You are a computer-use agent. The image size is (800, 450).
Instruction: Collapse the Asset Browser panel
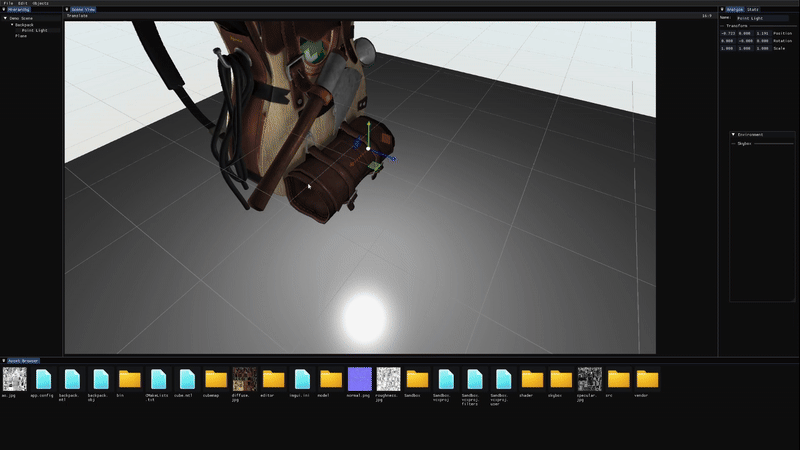click(4, 360)
